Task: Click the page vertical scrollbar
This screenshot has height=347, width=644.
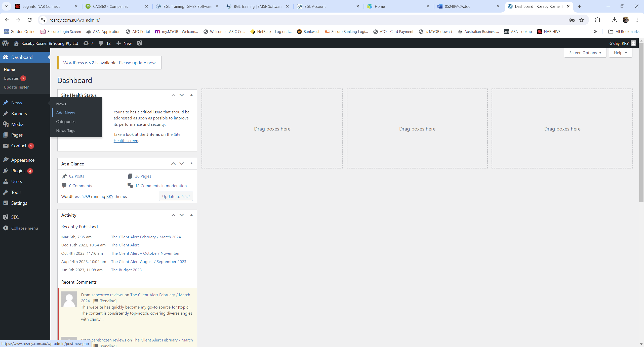Action: (x=641, y=121)
